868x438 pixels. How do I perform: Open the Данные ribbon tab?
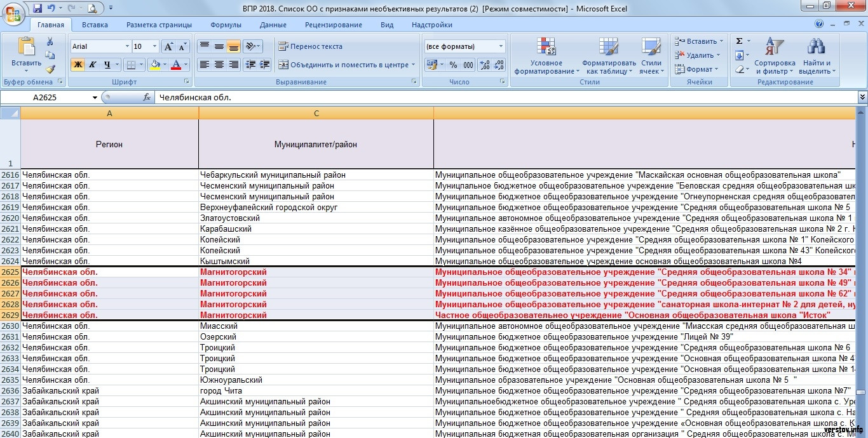coord(273,25)
